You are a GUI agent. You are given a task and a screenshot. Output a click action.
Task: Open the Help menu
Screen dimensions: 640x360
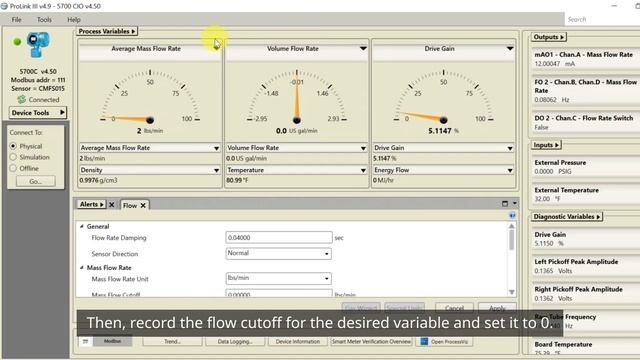[x=74, y=20]
